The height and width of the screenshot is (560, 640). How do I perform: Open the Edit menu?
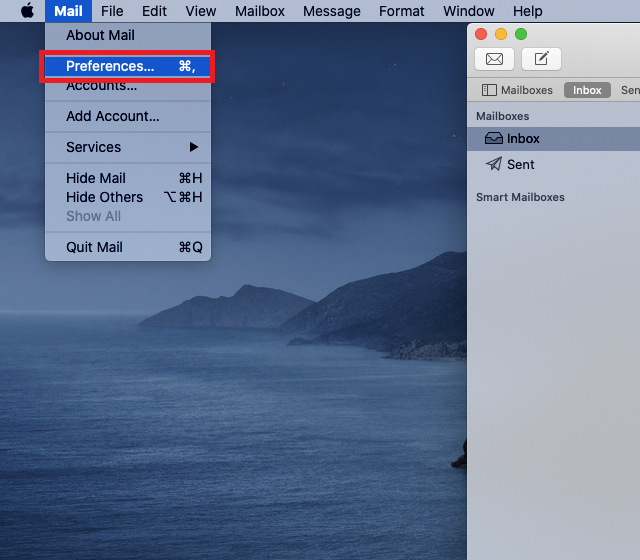[154, 11]
